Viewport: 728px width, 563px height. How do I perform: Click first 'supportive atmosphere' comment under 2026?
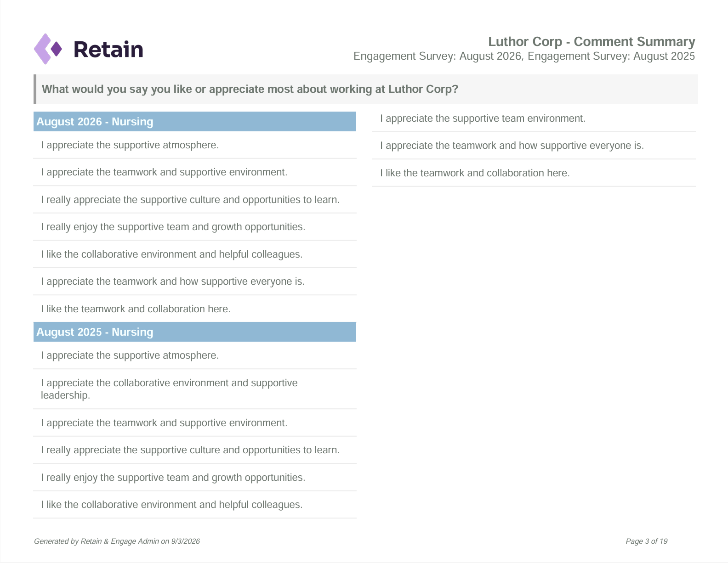(x=130, y=145)
